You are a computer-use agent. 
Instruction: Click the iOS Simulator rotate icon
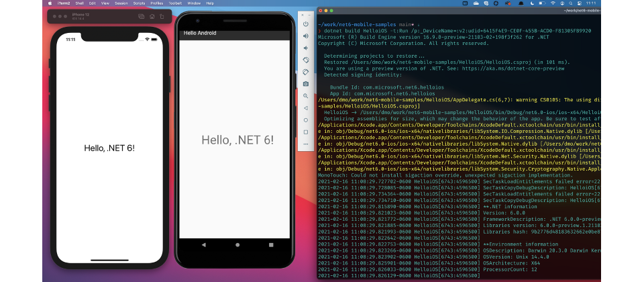162,16
